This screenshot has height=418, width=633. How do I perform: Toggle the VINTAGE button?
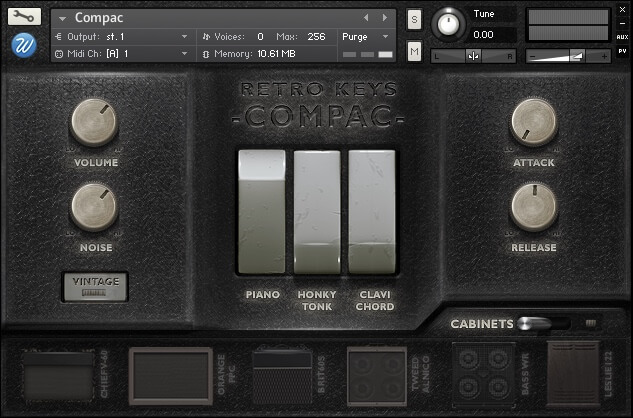point(95,287)
